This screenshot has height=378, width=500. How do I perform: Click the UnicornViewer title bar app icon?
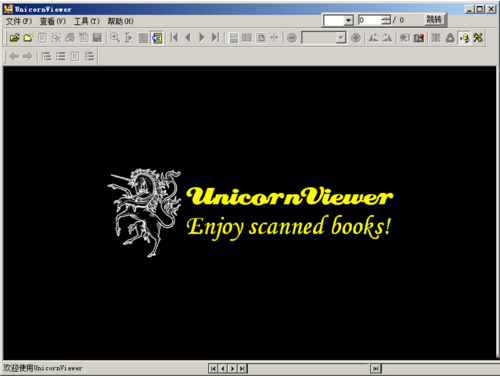click(8, 9)
